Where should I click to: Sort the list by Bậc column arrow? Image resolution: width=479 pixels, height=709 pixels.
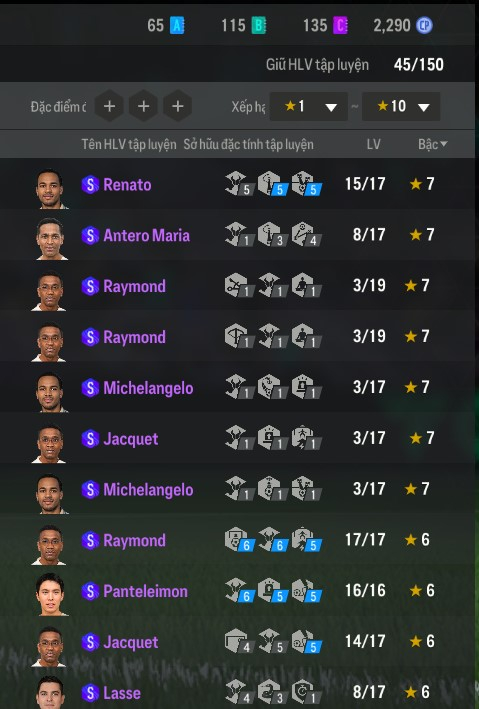444,144
